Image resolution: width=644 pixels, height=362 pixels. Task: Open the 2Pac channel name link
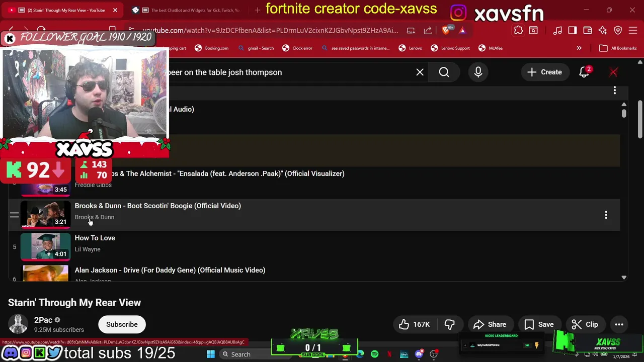[x=43, y=320]
